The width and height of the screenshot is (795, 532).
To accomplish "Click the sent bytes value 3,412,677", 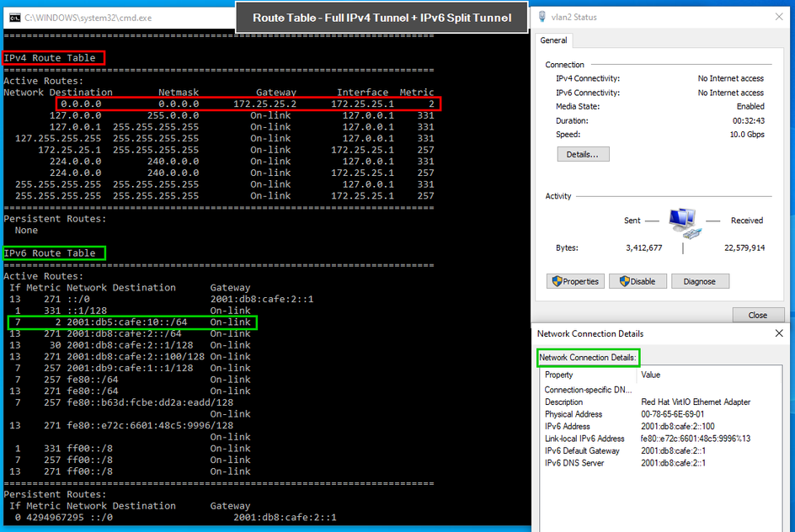I will [x=644, y=247].
